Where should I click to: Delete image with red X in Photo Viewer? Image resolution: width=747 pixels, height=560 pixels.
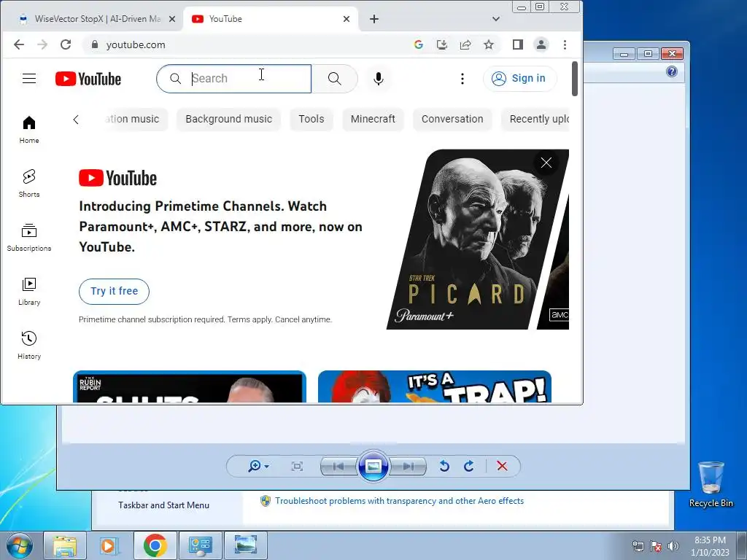pyautogui.click(x=502, y=466)
